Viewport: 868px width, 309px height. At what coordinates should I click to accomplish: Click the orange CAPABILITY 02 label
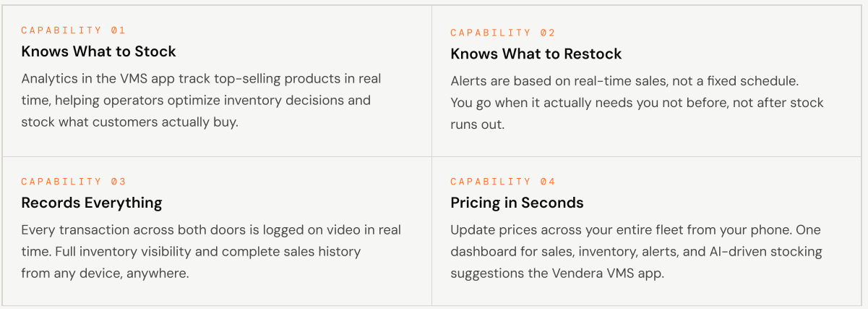(502, 33)
